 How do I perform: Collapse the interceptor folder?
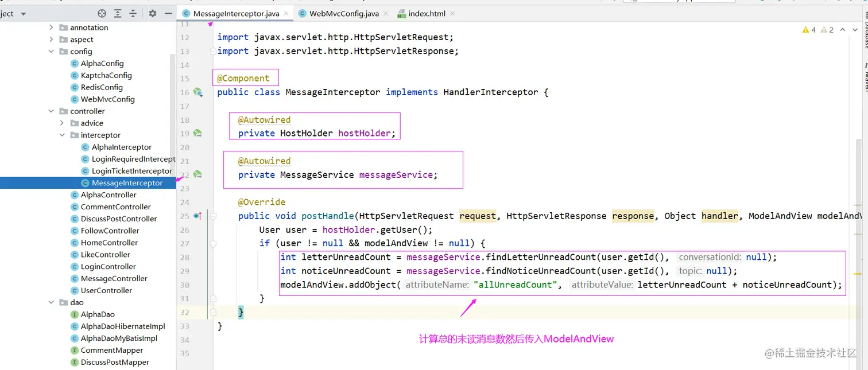point(62,135)
